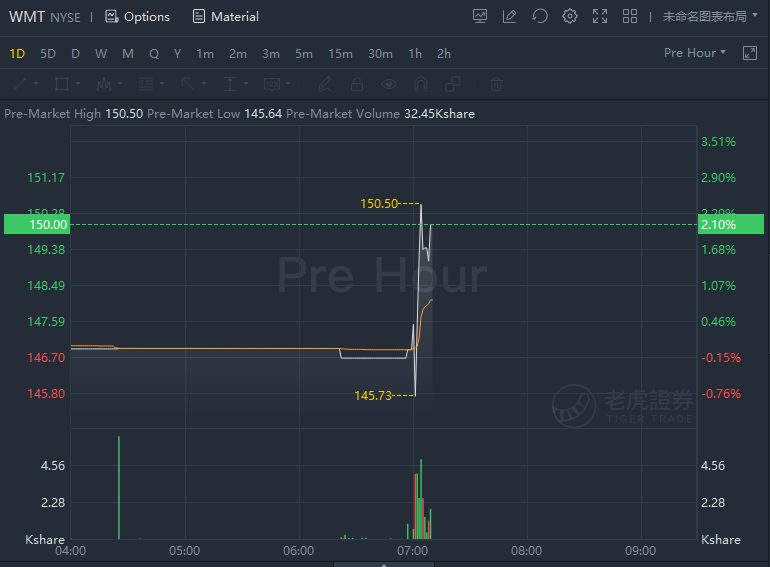Select the 1D timeframe tab

17,54
